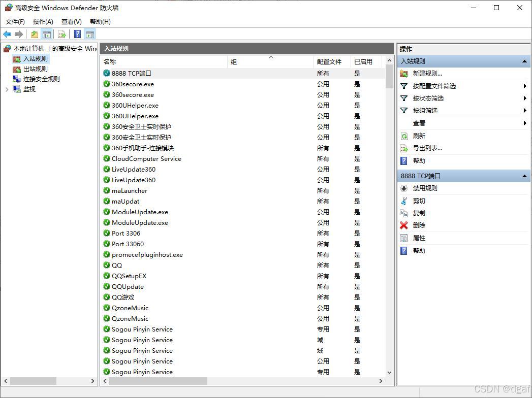Open the 操作(A) menu

(x=43, y=22)
